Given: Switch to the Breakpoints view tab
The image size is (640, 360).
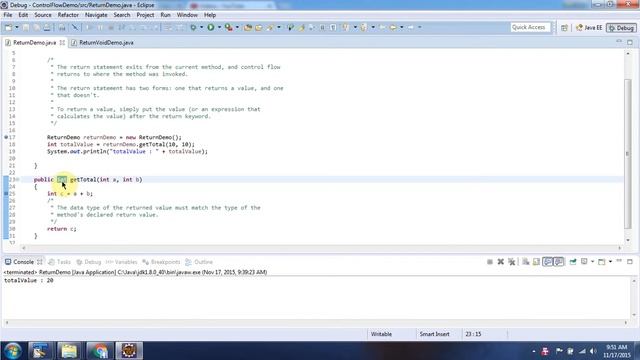Looking at the screenshot, I should (x=161, y=262).
